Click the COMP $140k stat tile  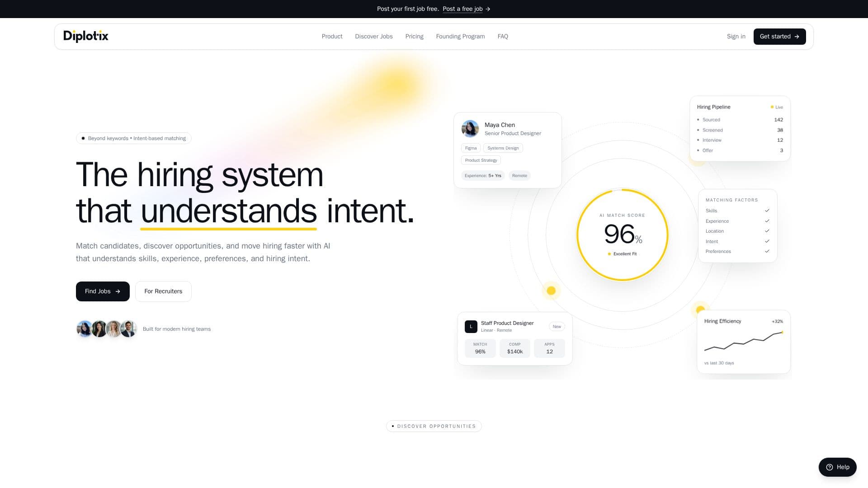(x=515, y=348)
